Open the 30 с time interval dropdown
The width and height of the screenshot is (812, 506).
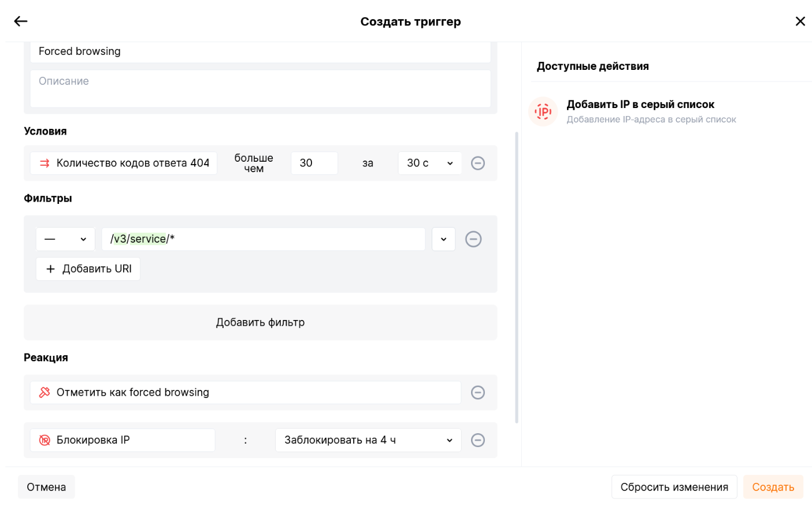pyautogui.click(x=430, y=163)
